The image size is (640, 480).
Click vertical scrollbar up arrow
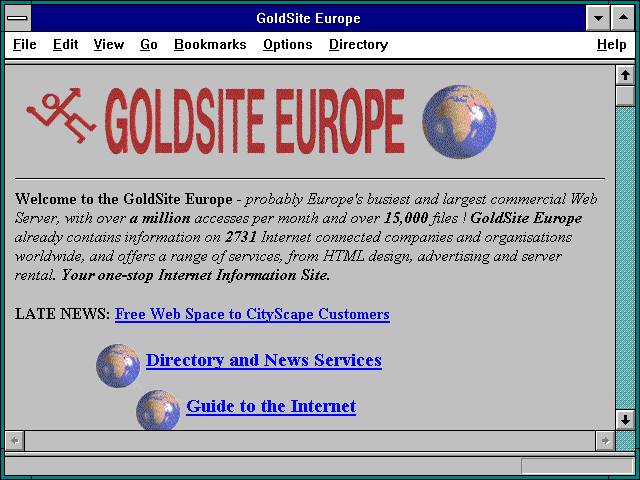[x=625, y=76]
